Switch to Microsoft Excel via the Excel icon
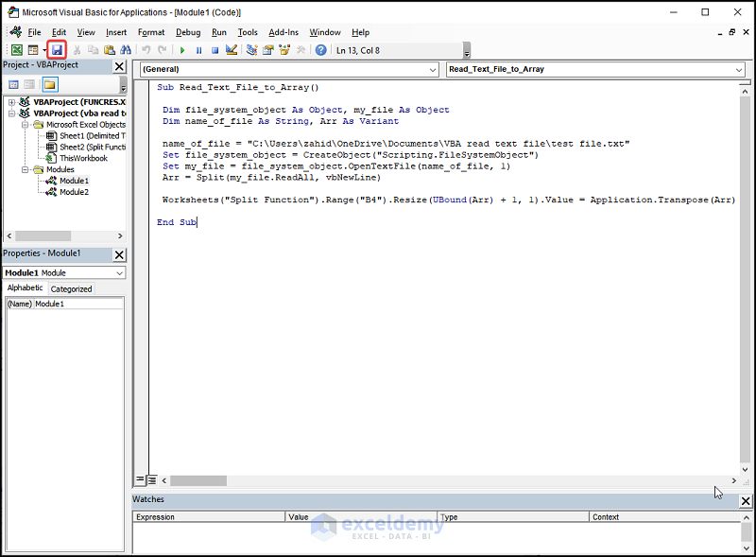 (16, 50)
